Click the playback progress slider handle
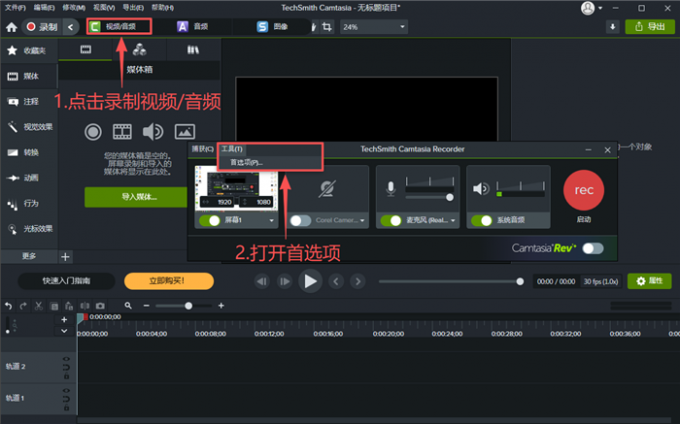Image resolution: width=680 pixels, height=424 pixels. coord(520,281)
